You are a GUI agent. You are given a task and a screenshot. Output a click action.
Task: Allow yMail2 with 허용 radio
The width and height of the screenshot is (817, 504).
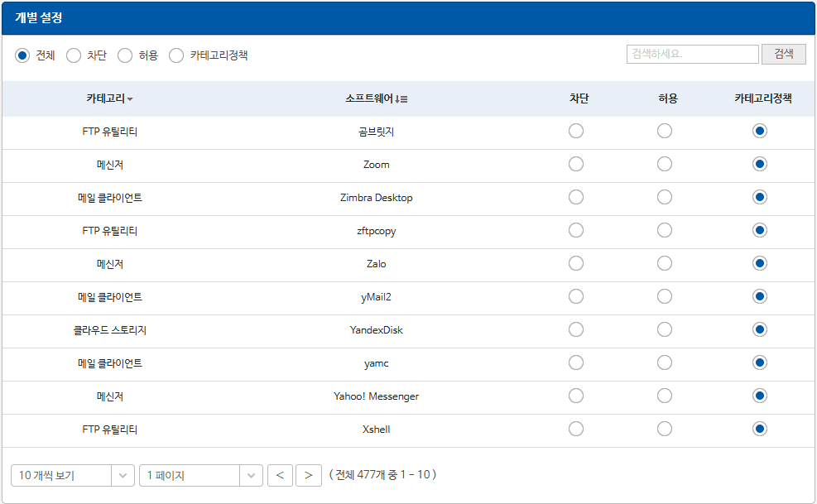coord(665,296)
